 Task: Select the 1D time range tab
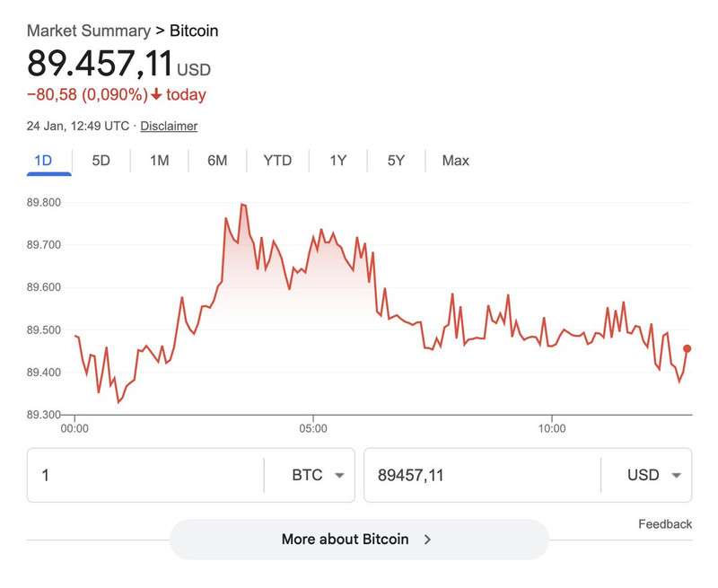[43, 161]
